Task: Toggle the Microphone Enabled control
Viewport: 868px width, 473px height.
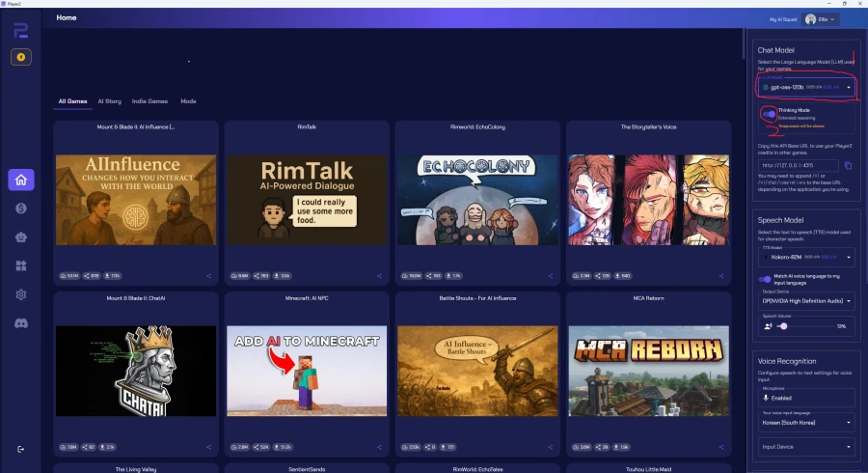Action: 804,398
